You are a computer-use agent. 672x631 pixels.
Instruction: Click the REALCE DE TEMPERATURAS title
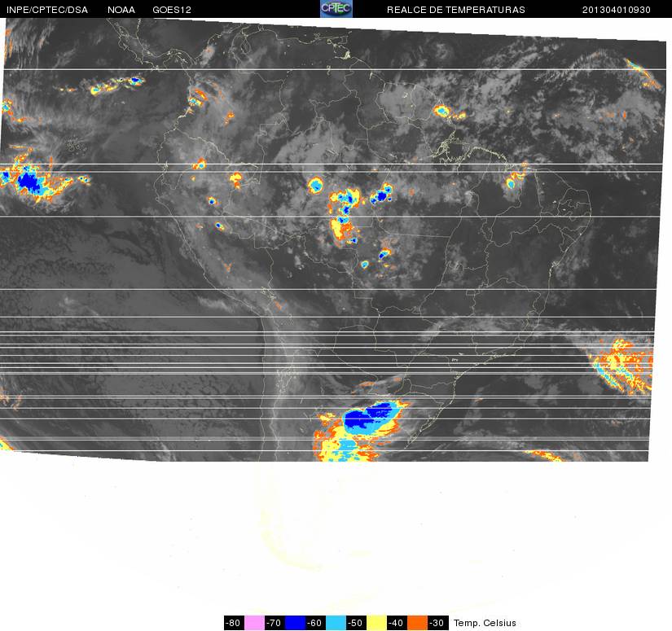(x=456, y=10)
